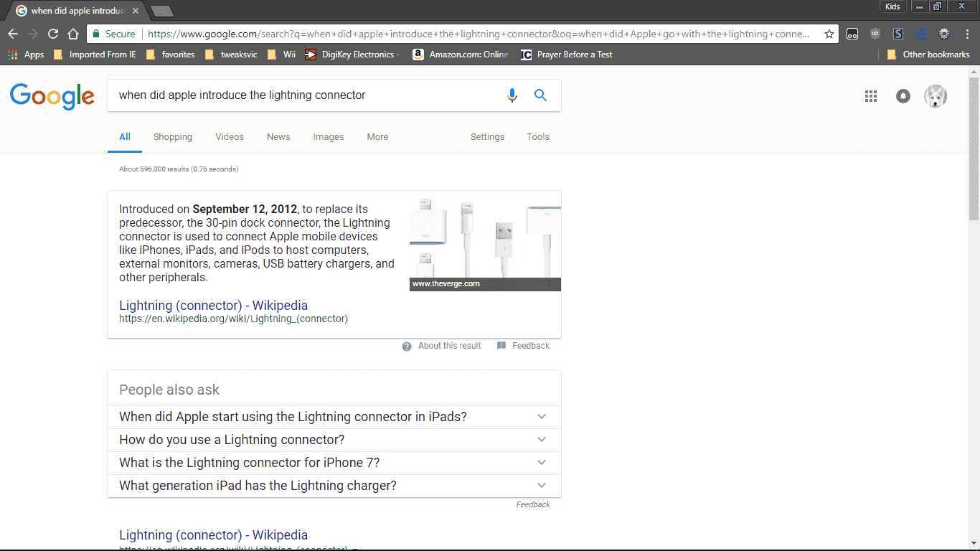Open the search Tools options
This screenshot has height=551, width=980.
538,137
